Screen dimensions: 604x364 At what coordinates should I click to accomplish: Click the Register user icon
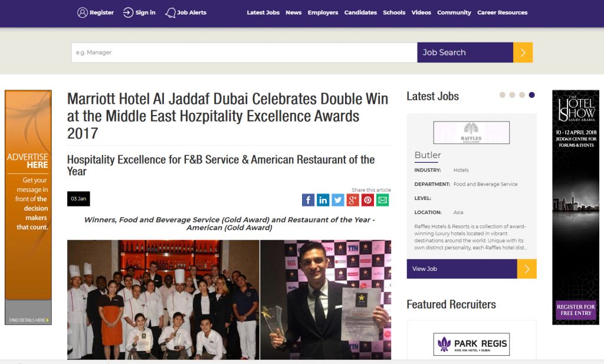(x=83, y=13)
